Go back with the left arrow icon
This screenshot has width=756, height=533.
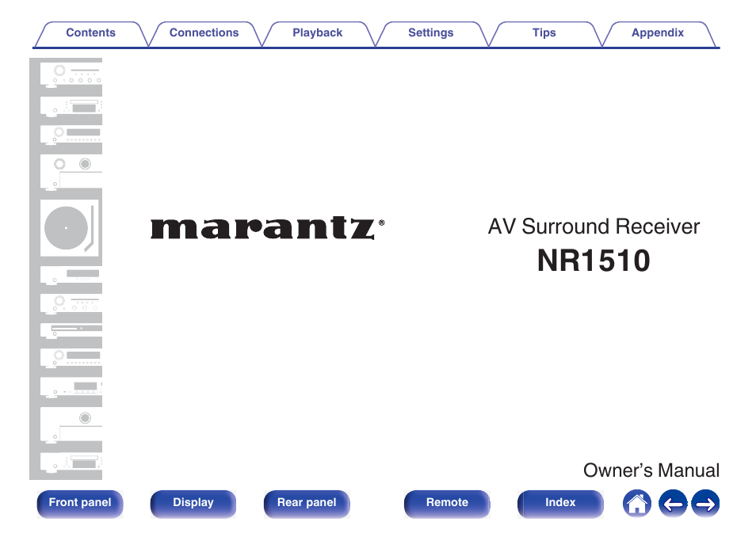tap(673, 504)
